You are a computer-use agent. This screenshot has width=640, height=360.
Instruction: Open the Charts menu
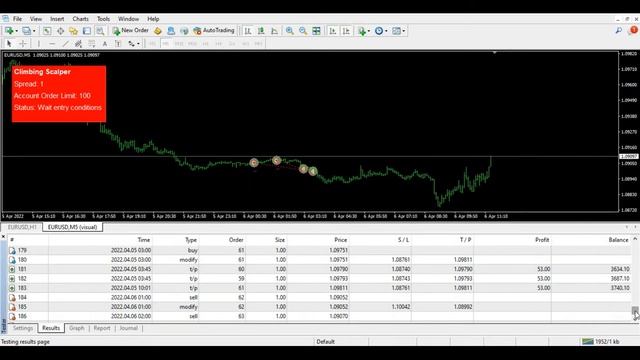pos(80,19)
